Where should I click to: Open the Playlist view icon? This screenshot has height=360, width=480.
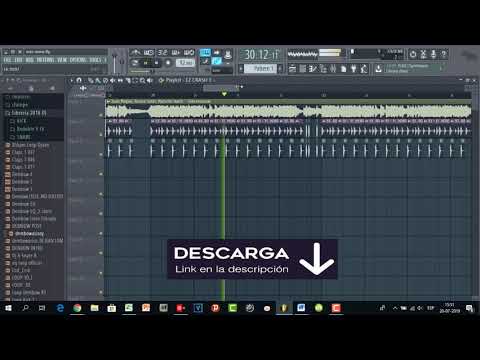[292, 69]
